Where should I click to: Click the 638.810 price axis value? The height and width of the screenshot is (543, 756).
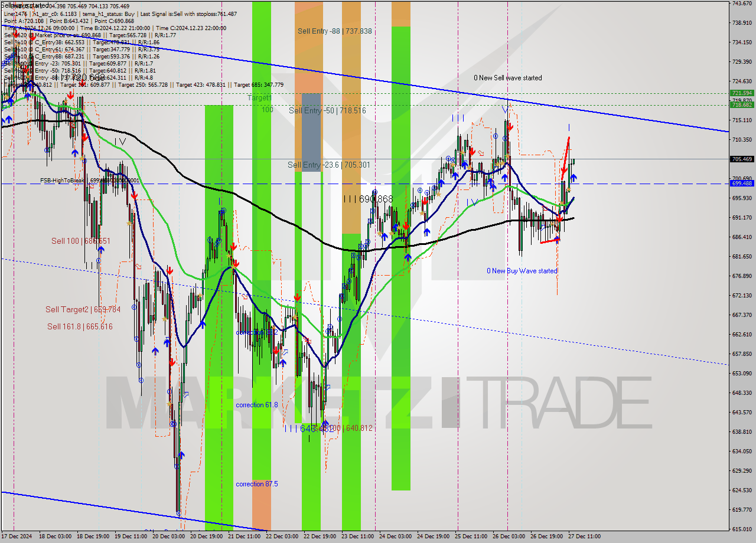(742, 432)
